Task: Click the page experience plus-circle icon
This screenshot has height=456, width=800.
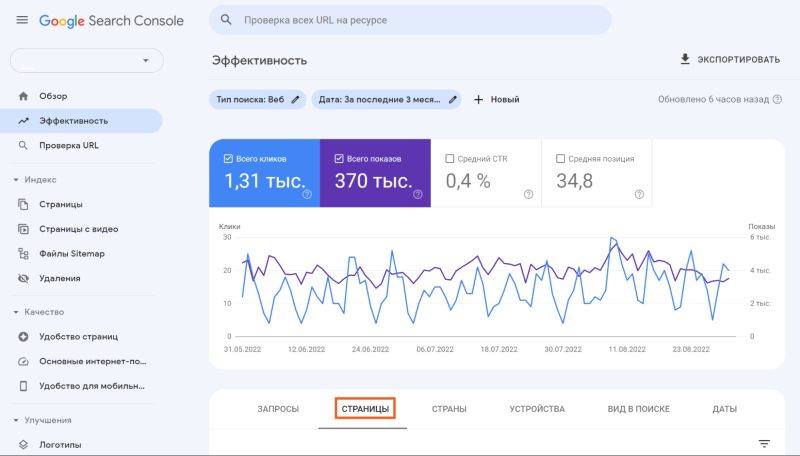Action: tap(23, 337)
